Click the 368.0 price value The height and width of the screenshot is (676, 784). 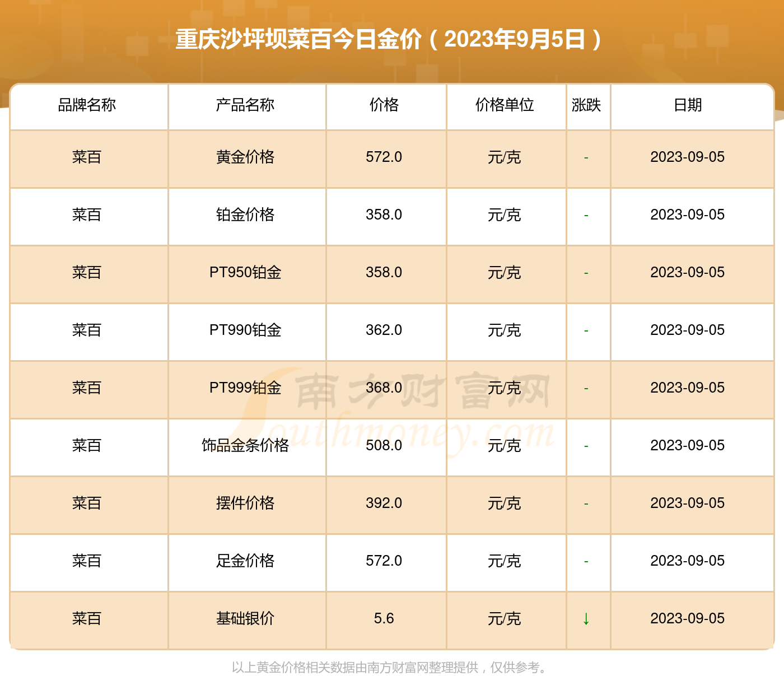pos(384,388)
